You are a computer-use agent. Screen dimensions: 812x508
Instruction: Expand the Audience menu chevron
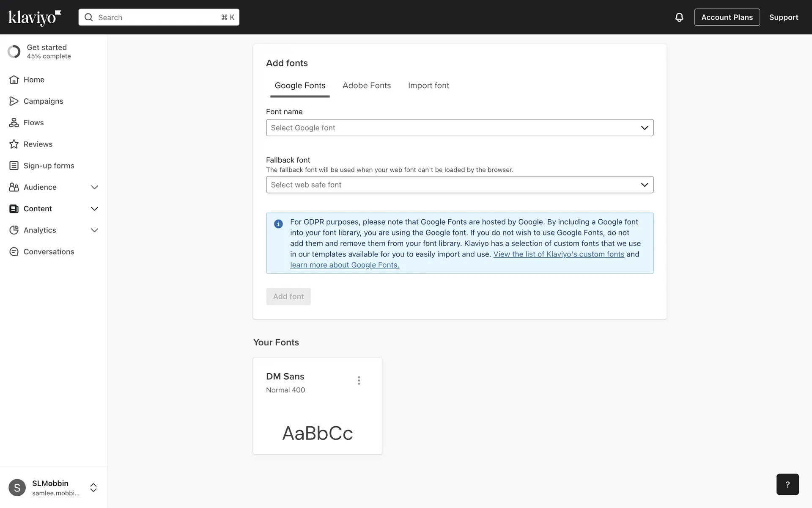[x=94, y=188]
